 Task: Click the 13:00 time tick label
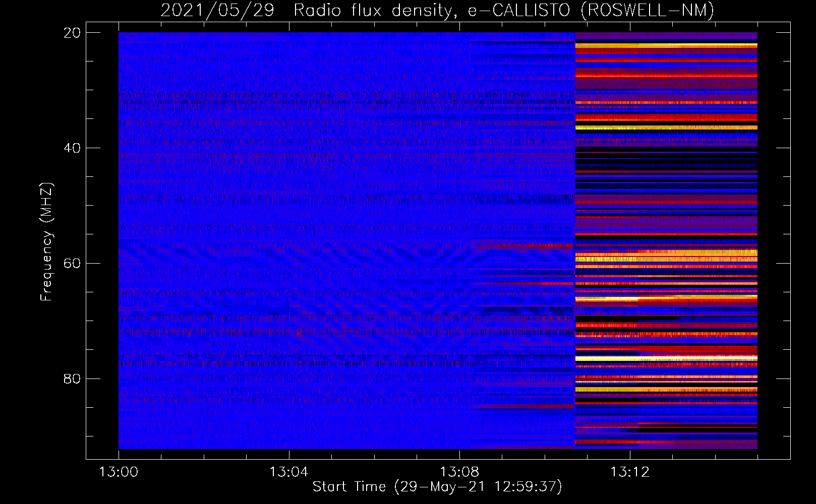[x=119, y=472]
